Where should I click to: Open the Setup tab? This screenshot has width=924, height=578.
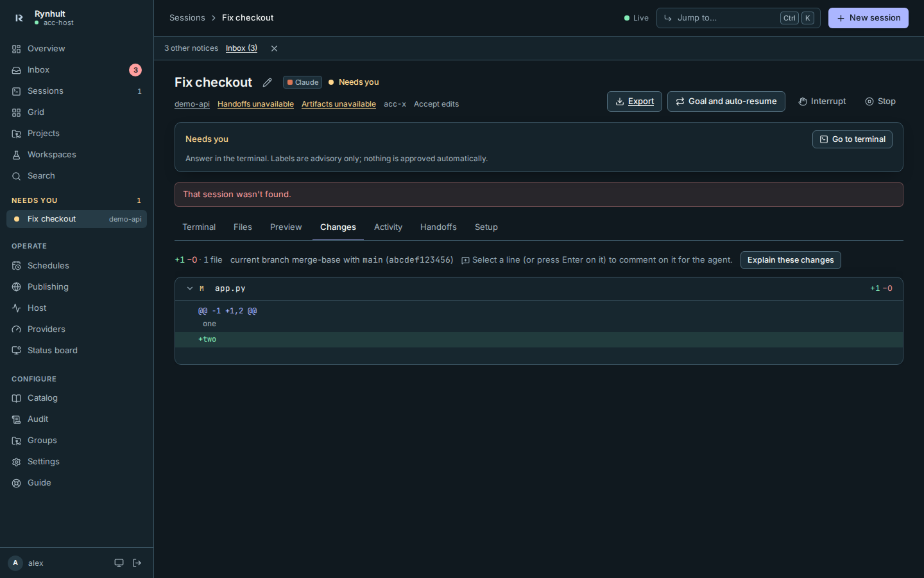pos(486,227)
